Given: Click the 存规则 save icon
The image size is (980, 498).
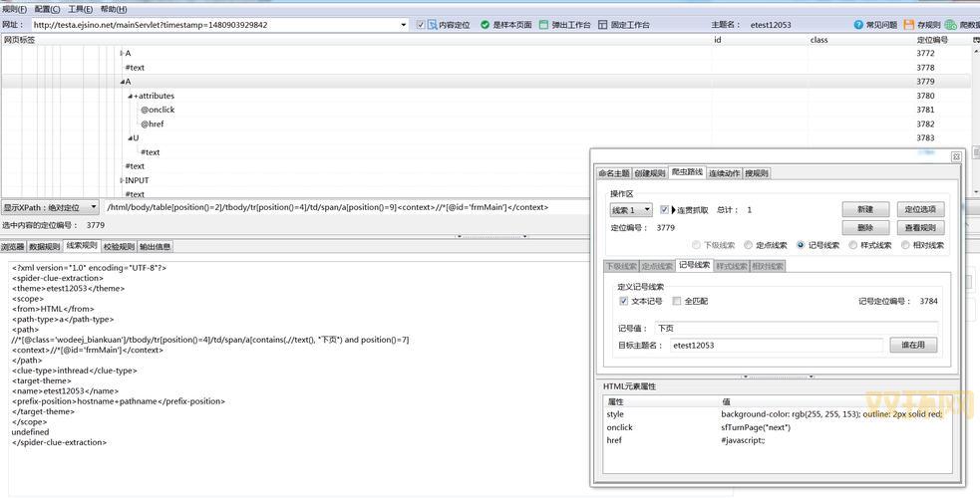Looking at the screenshot, I should click(909, 25).
